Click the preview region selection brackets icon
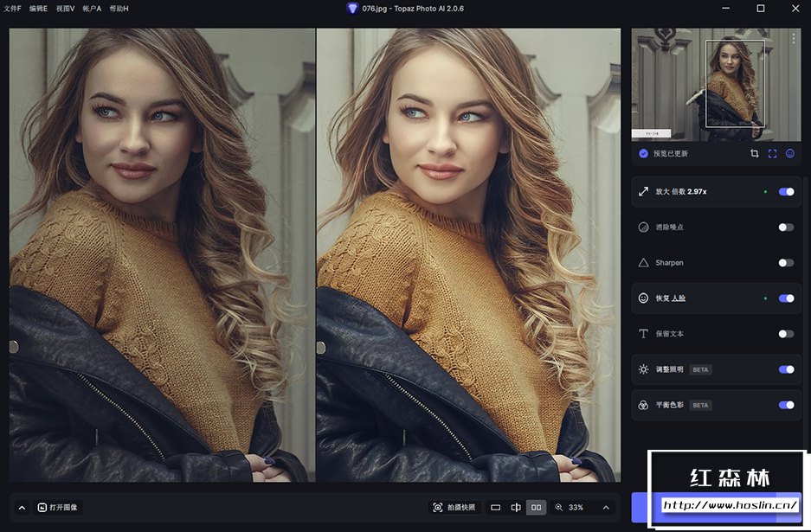The height and width of the screenshot is (532, 811). pyautogui.click(x=772, y=154)
